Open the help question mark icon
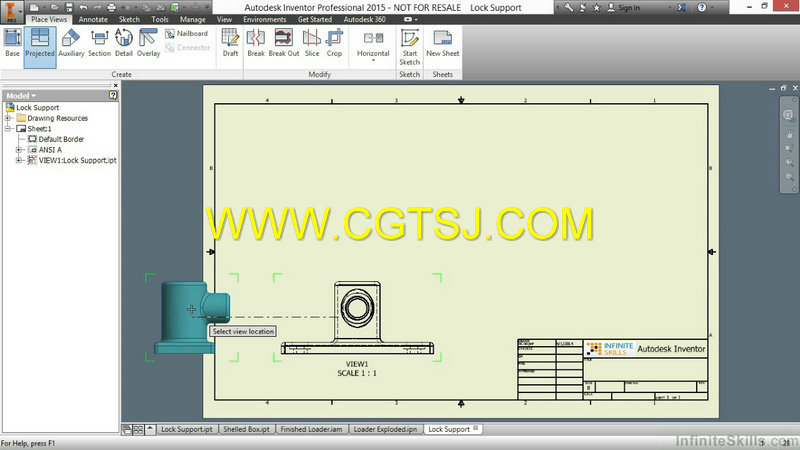 702,7
